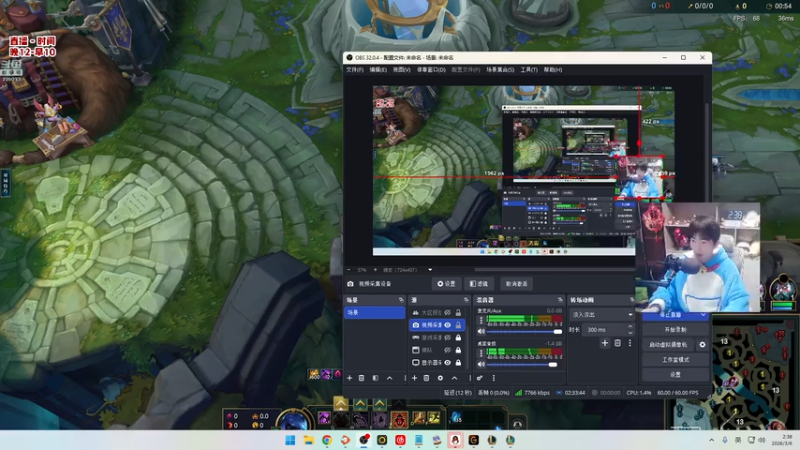Show the hidden gamepad game-capture source via its eye

[x=447, y=338]
